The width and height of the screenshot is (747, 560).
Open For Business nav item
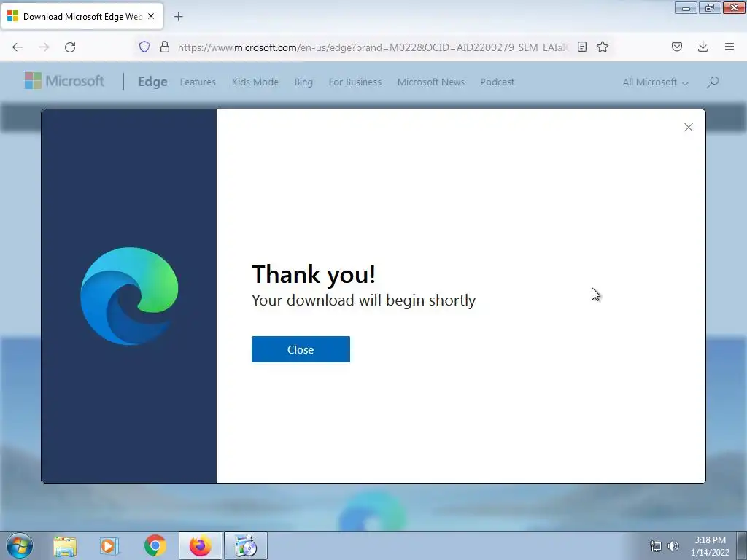click(x=355, y=82)
